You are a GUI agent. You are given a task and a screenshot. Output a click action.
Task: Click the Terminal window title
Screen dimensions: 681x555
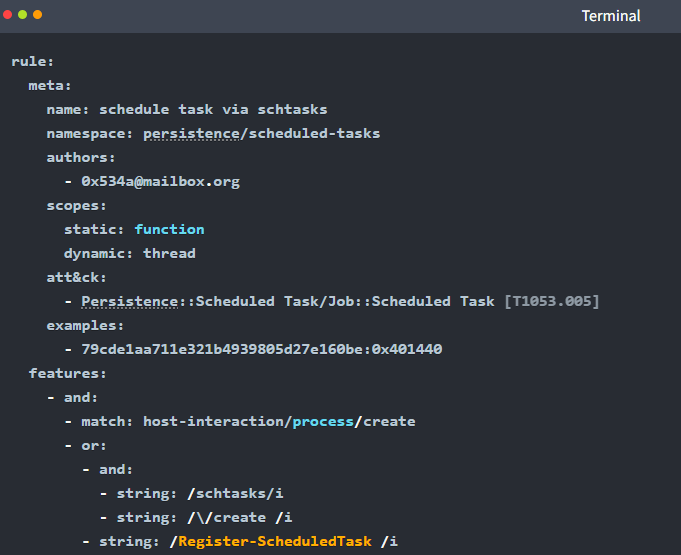(x=611, y=16)
